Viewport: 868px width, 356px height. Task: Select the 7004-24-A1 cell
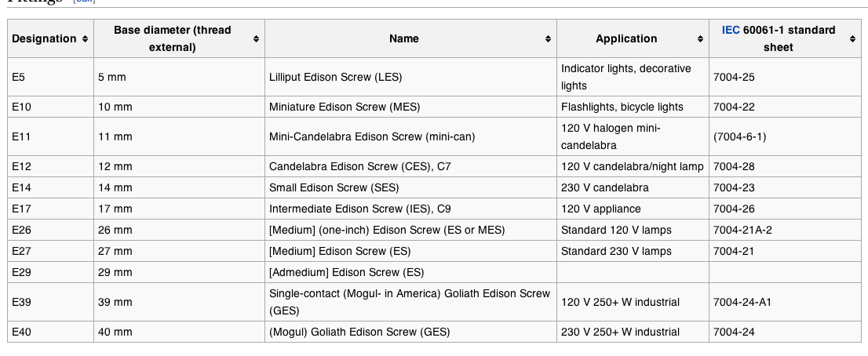[x=742, y=302]
